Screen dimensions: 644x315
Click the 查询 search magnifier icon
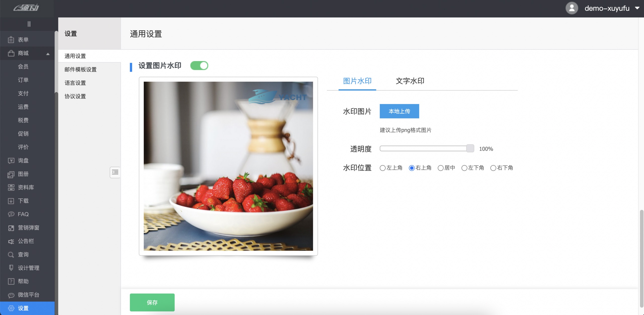[x=11, y=255]
